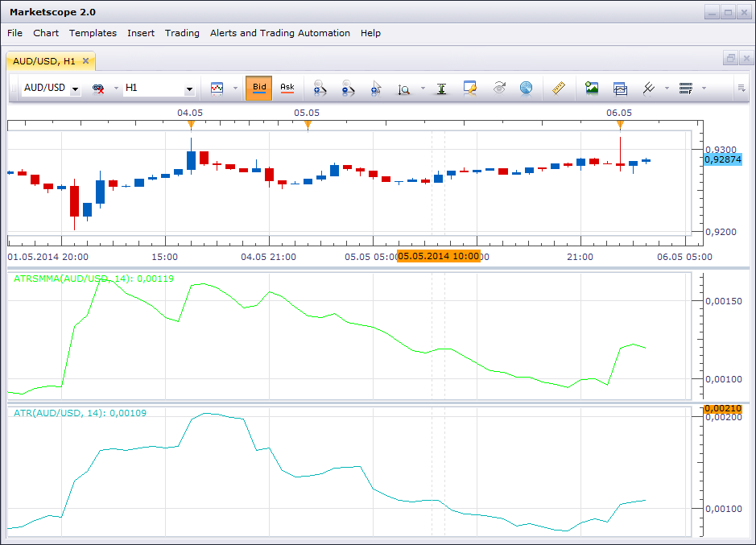Open the Help menu

pos(370,33)
